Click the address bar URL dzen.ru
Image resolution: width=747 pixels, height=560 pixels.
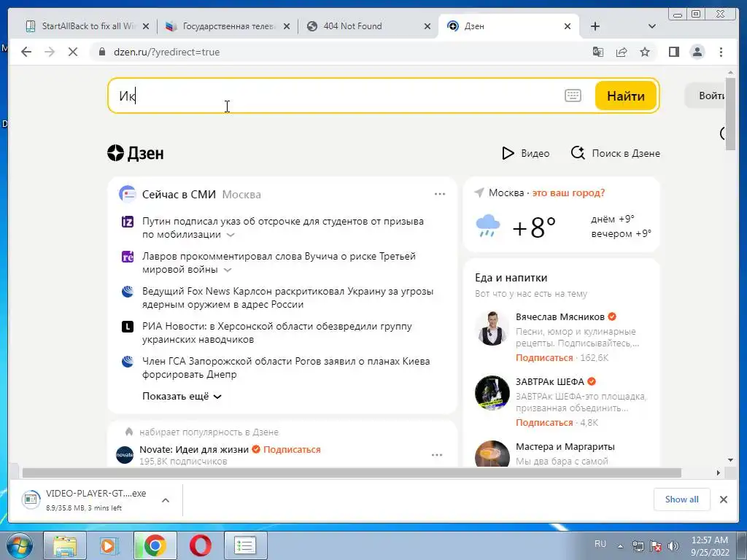(x=167, y=52)
